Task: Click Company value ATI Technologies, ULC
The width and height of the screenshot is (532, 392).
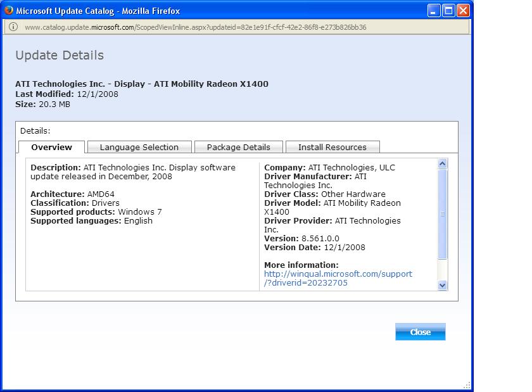Action: tap(351, 167)
